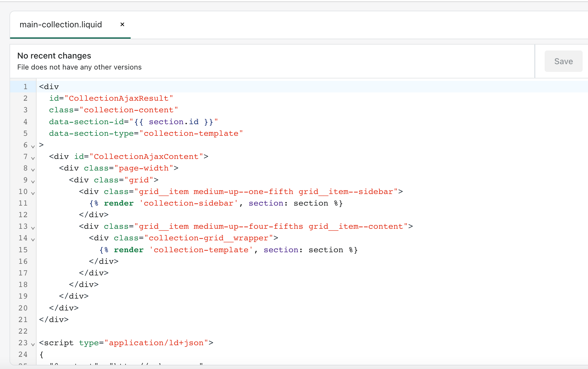The width and height of the screenshot is (588, 369).
Task: Collapse the four-fifths content div at line 13
Action: click(33, 228)
